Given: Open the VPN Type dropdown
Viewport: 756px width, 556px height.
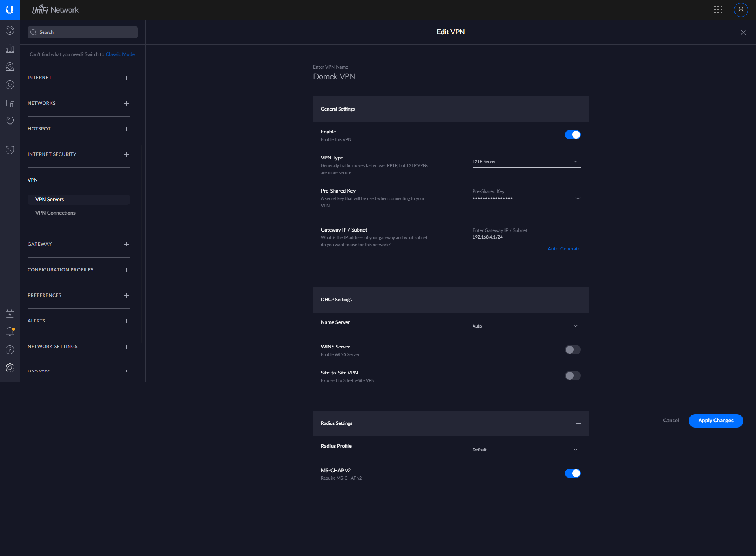Looking at the screenshot, I should pyautogui.click(x=526, y=161).
